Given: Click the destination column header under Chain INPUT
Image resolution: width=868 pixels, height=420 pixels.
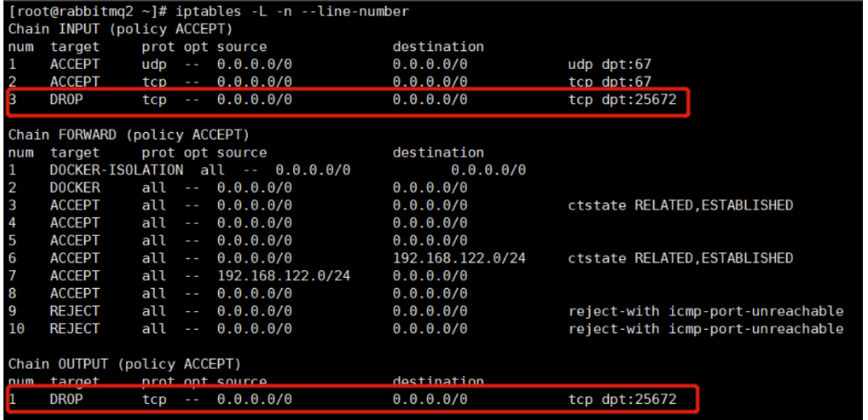Looking at the screenshot, I should click(438, 47).
